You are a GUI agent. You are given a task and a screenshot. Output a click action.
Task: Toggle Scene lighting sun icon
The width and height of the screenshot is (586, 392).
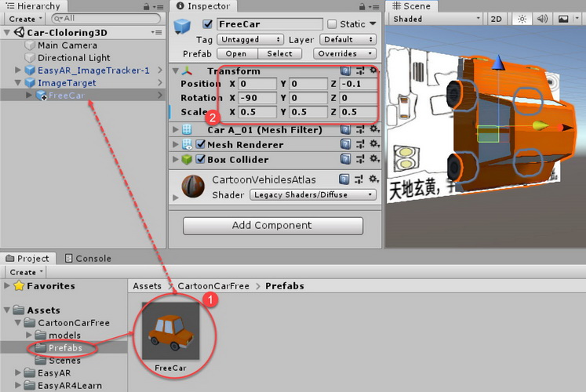click(522, 19)
